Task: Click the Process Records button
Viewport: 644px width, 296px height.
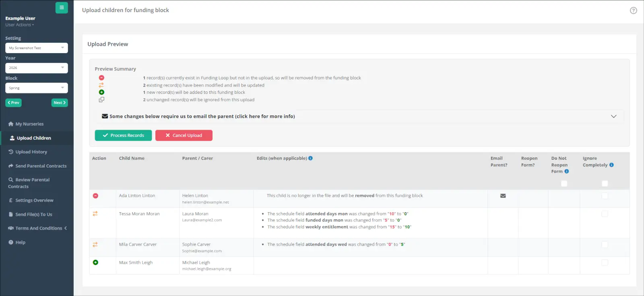Action: click(x=123, y=135)
